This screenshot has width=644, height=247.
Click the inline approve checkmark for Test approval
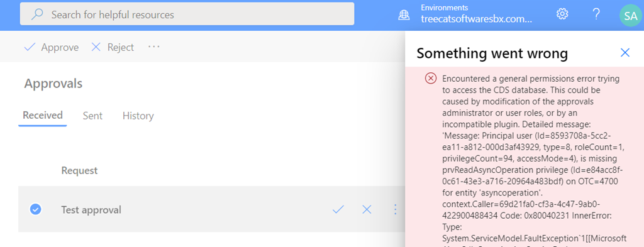pos(338,210)
